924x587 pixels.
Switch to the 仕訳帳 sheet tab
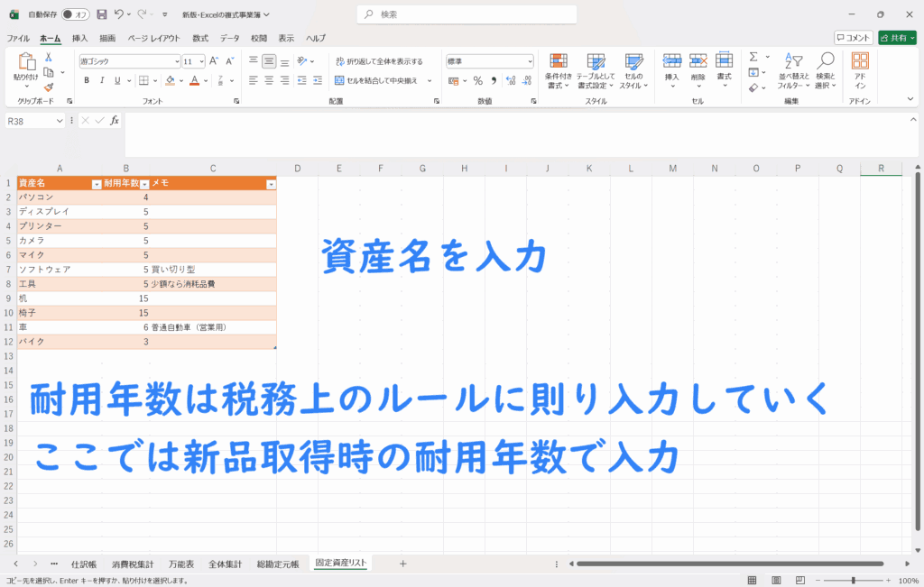(83, 564)
